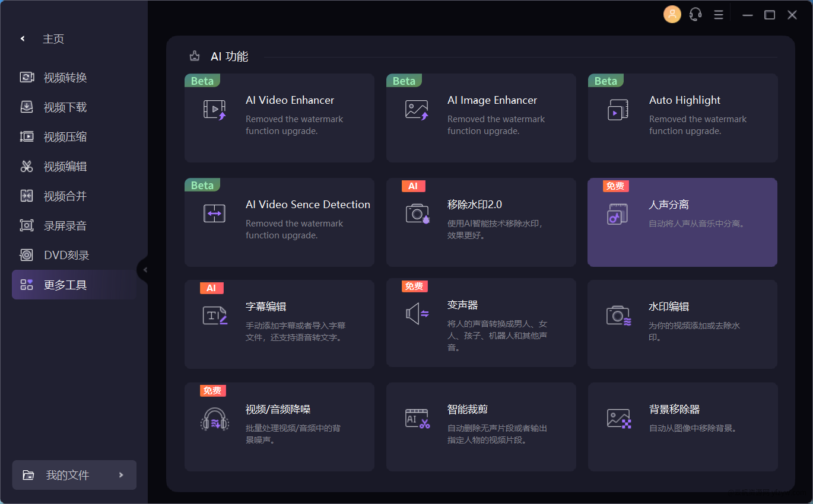Click the 移除水印2.0 camera icon

pos(417,213)
